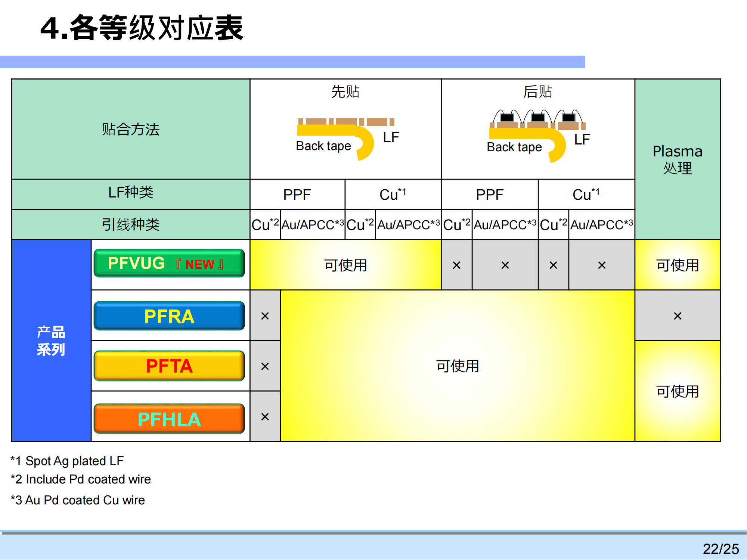Click the Back tape label in 后贴 diagram
The image size is (747, 560).
click(514, 147)
